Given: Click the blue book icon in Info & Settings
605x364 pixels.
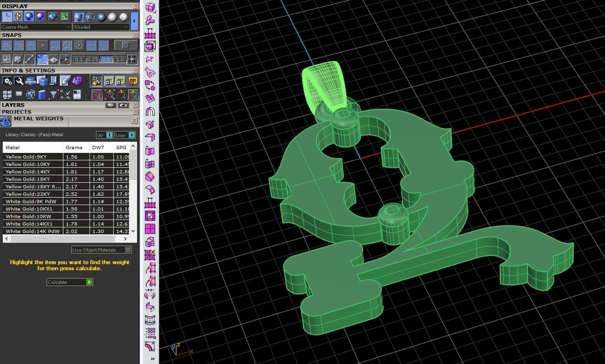Looking at the screenshot, I should click(42, 95).
